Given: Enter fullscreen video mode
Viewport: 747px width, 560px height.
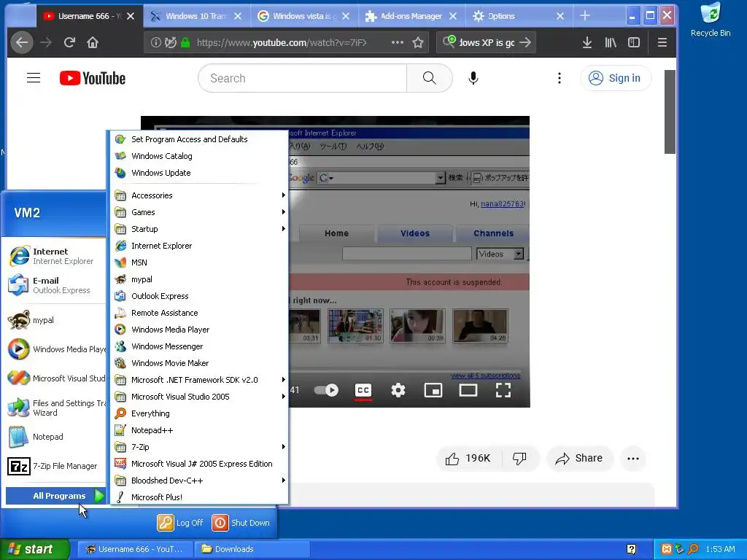Looking at the screenshot, I should (503, 391).
